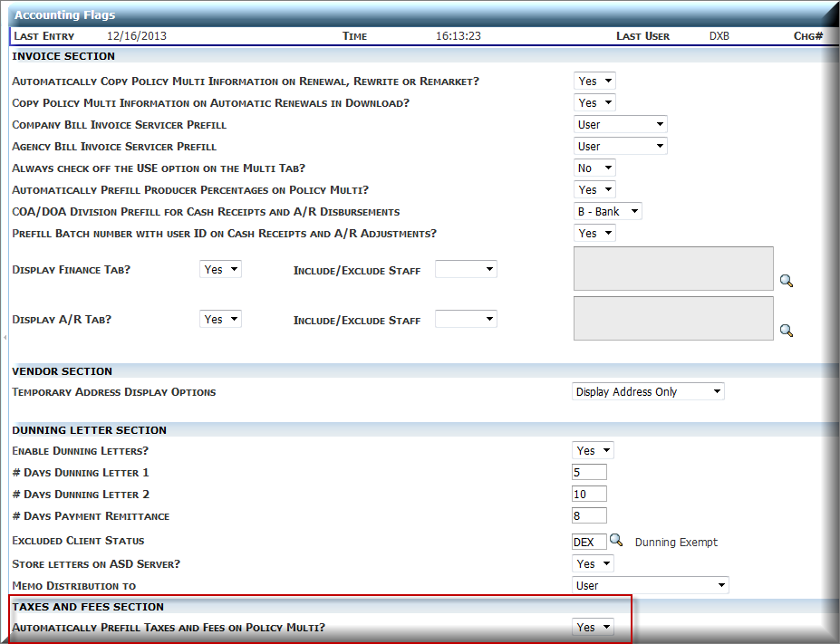Click Finance Tab staff list box
The width and height of the screenshot is (840, 644).
673,269
